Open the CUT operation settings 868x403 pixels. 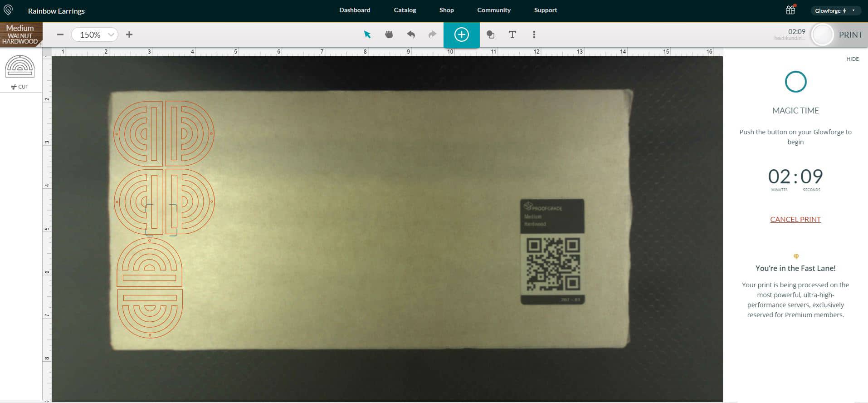(x=20, y=87)
